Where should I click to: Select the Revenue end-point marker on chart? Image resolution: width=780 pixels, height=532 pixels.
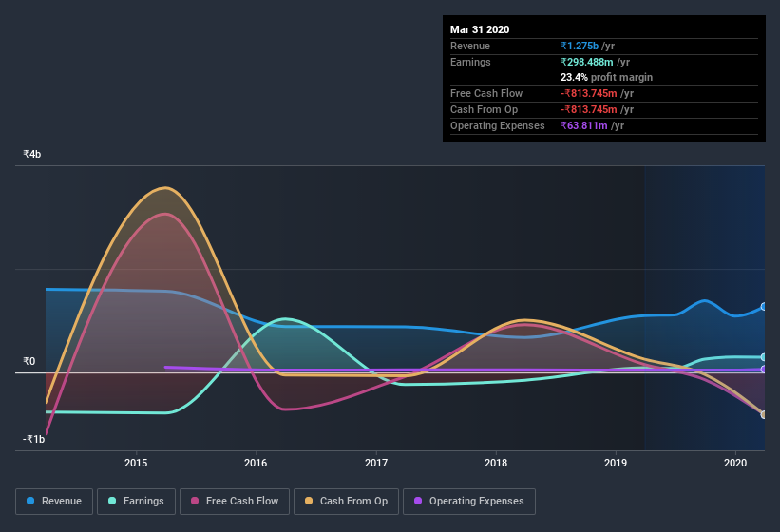click(x=763, y=307)
